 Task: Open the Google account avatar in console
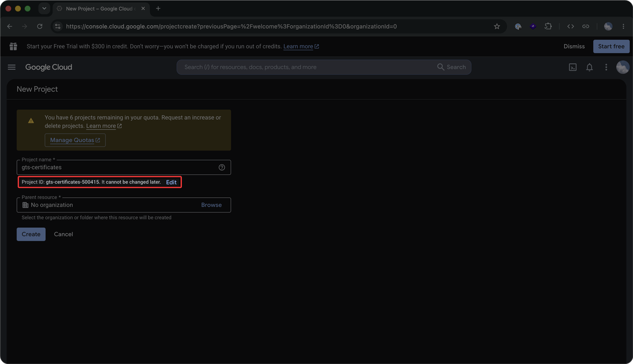tap(623, 67)
